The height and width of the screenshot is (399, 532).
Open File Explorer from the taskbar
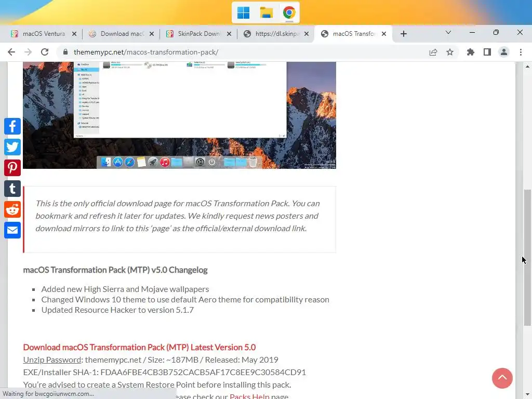(x=267, y=13)
